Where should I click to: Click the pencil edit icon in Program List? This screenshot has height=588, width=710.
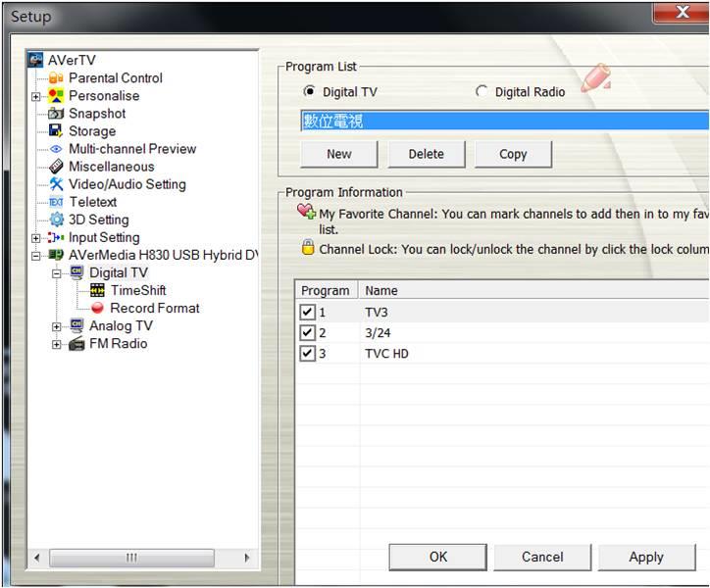pos(596,77)
